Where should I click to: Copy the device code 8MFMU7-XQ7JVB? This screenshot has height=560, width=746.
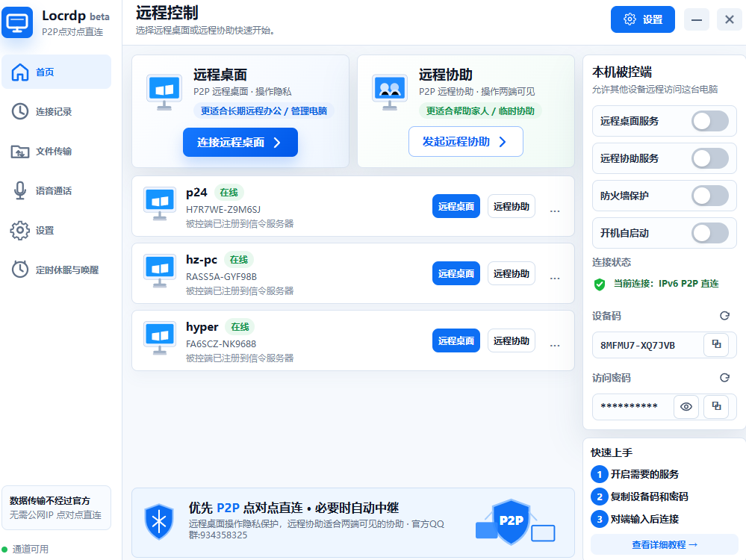point(716,344)
